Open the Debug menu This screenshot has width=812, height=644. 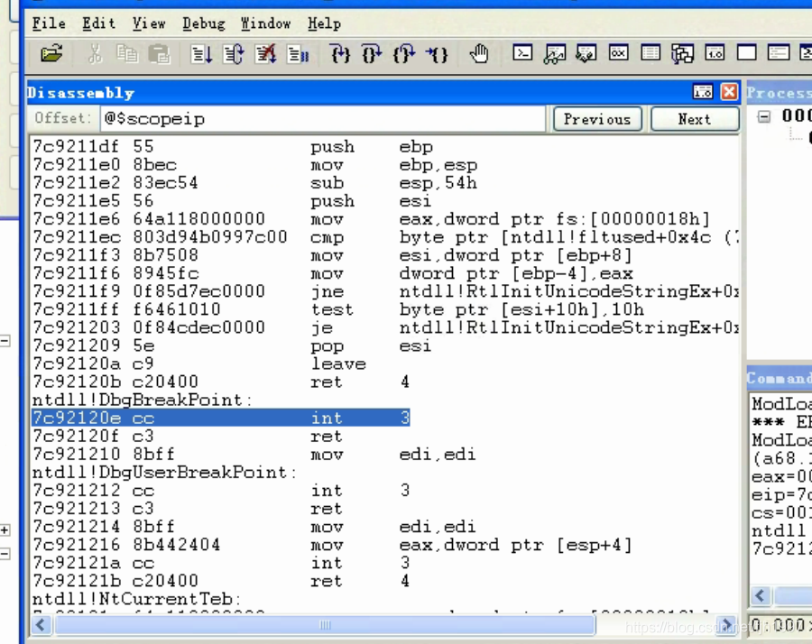point(204,23)
